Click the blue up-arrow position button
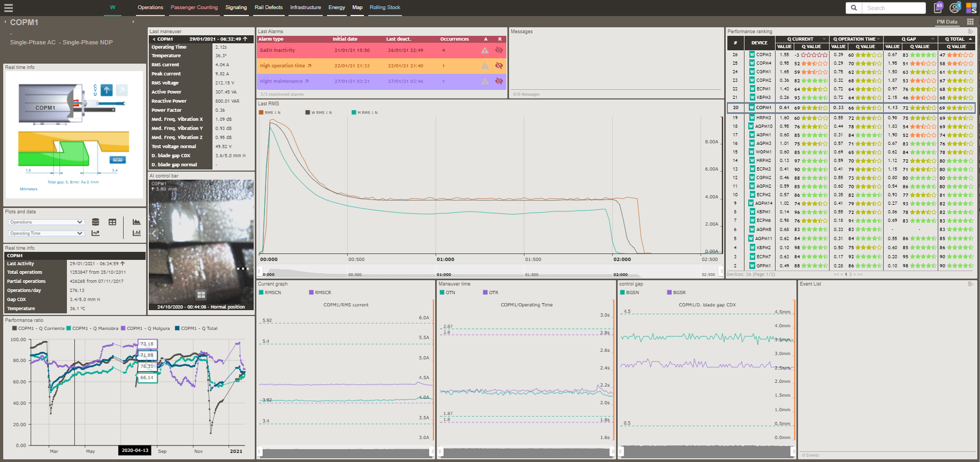This screenshot has width=980, height=462. (107, 90)
